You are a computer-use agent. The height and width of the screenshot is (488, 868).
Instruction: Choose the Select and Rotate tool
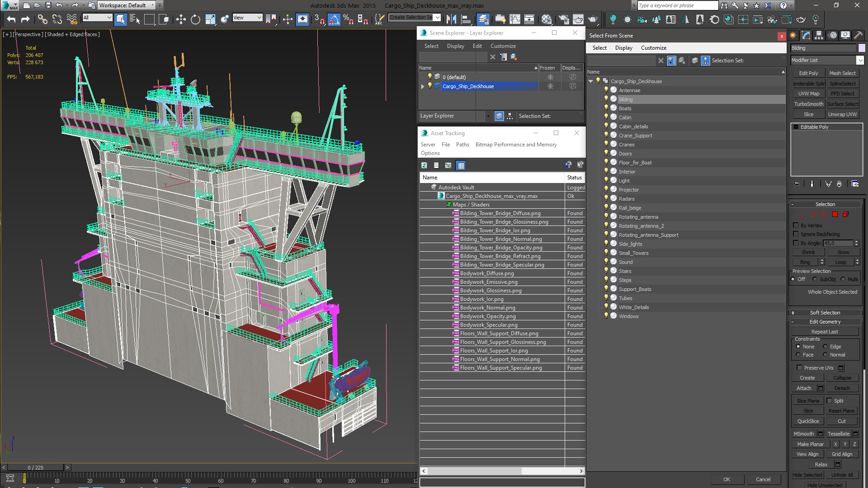tap(195, 19)
